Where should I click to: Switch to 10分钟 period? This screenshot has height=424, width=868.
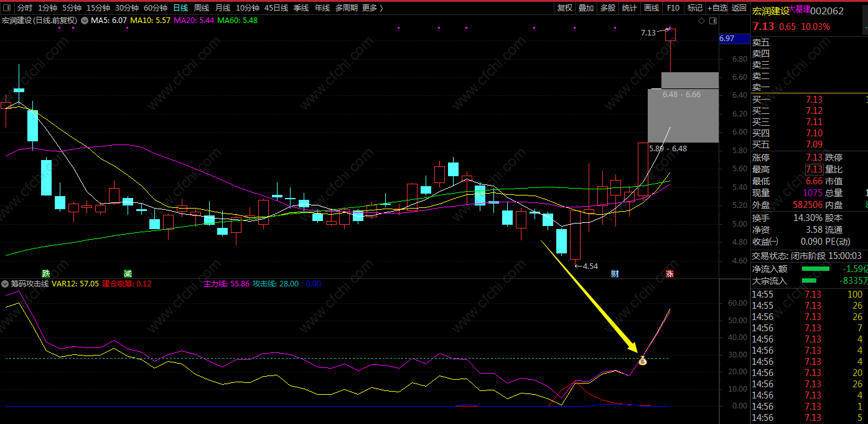(x=248, y=8)
